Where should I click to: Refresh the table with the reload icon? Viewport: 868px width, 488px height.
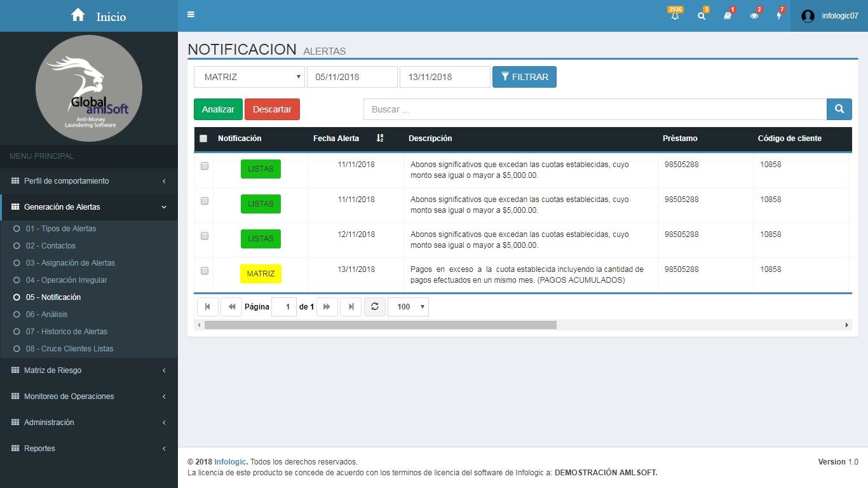pos(374,307)
